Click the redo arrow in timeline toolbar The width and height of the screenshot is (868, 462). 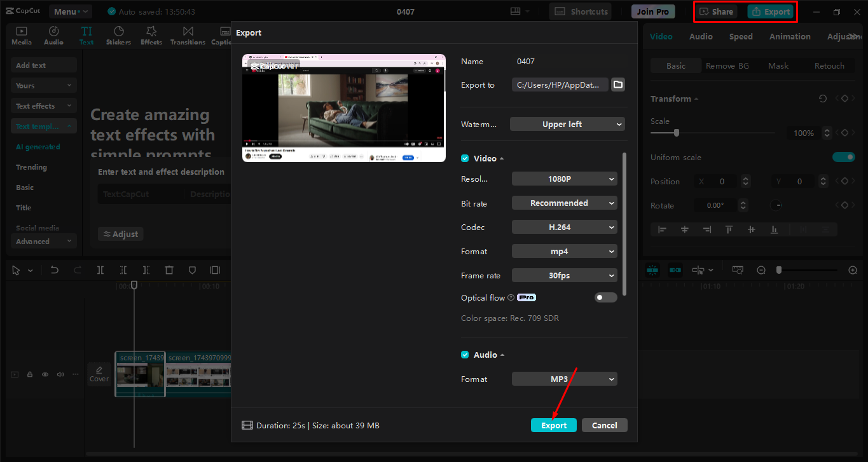(78, 270)
